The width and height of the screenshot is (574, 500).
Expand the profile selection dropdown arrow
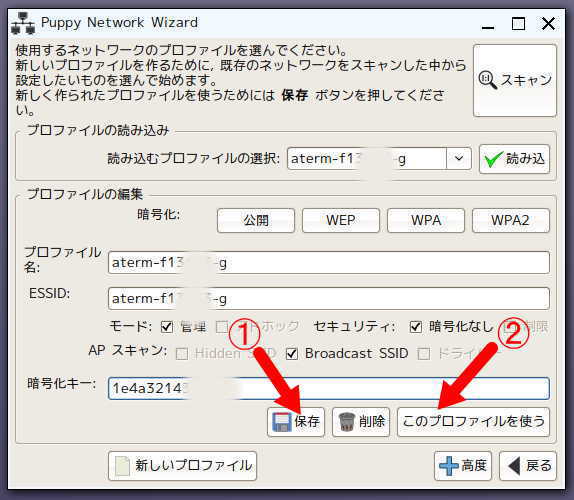(x=459, y=158)
